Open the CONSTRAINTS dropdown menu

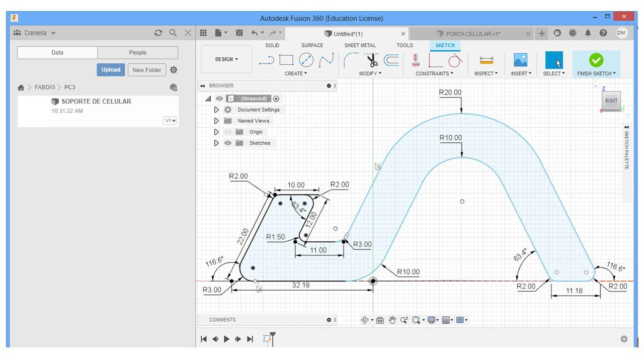tap(434, 73)
